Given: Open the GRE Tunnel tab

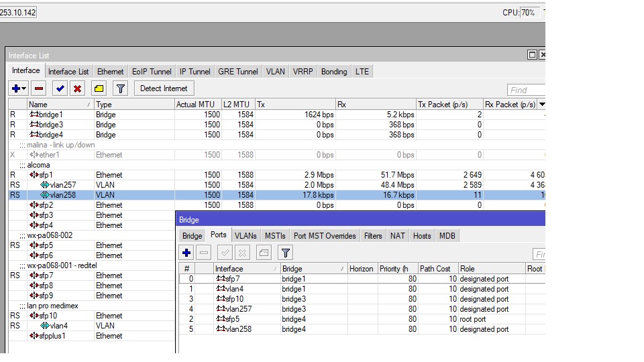Looking at the screenshot, I should 237,72.
